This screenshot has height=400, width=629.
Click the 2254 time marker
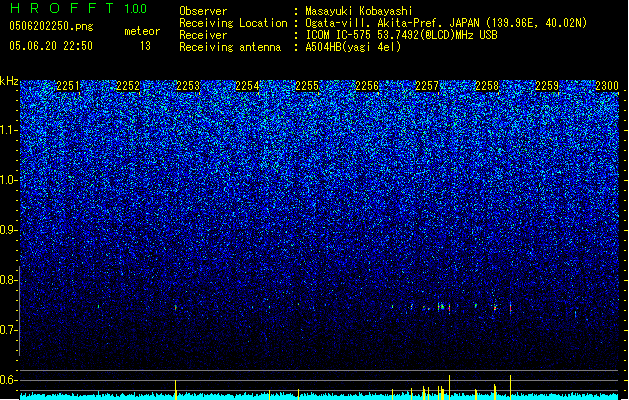tap(247, 86)
